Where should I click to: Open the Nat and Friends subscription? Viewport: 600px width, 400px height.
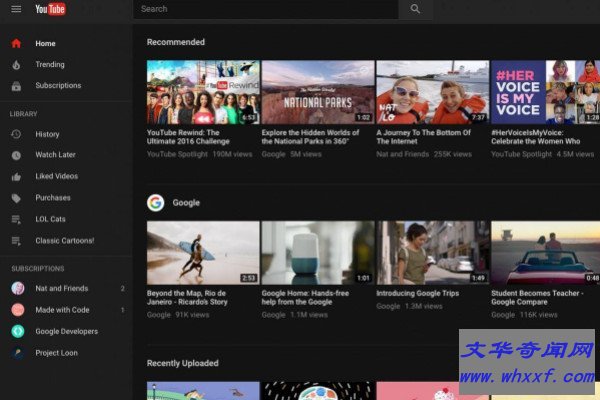[x=62, y=289]
